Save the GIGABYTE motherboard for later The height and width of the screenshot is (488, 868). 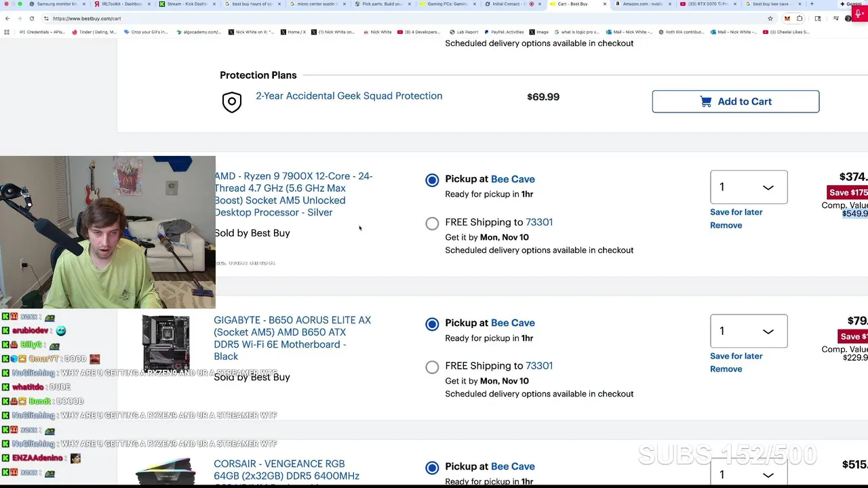click(x=736, y=356)
